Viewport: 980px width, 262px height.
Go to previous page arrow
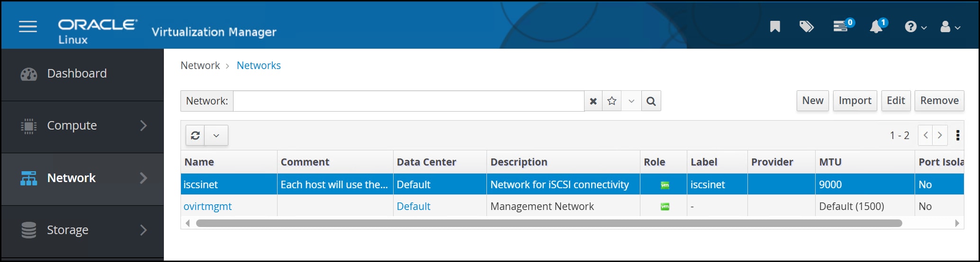[x=926, y=135]
